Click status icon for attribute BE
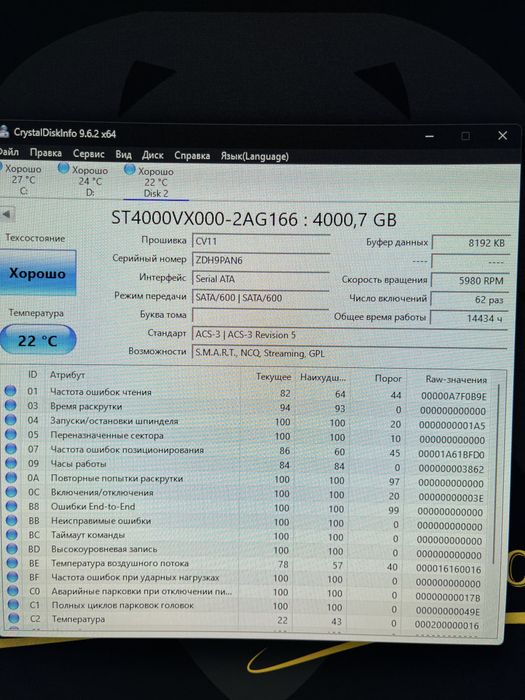 coord(13,562)
